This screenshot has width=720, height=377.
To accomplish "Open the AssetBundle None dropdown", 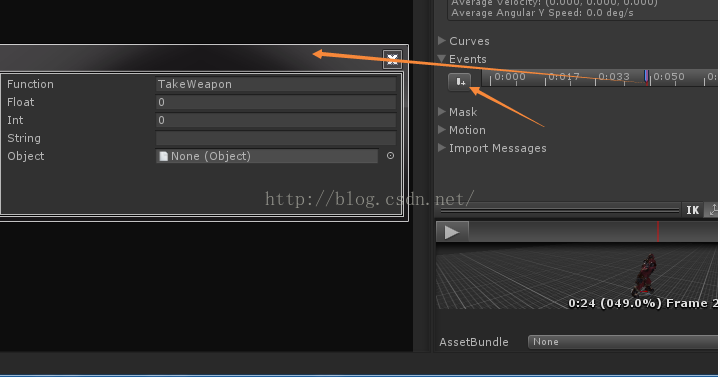I will tap(624, 342).
